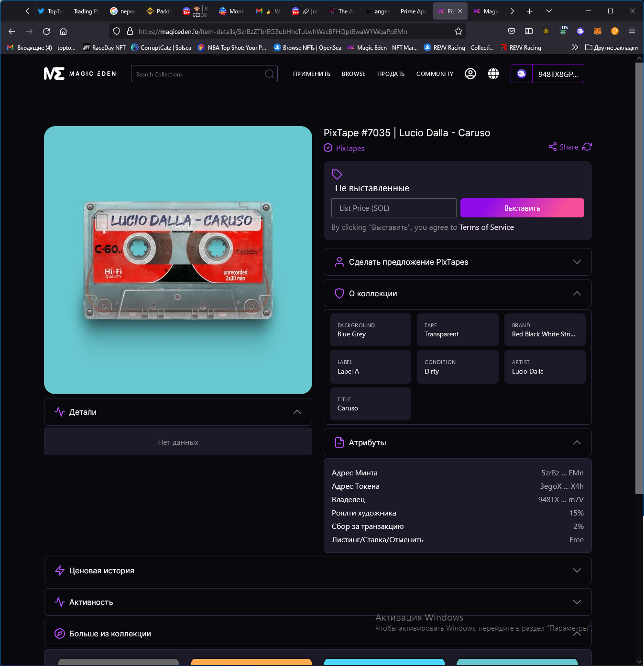Image resolution: width=644 pixels, height=666 pixels.
Task: Save page to Pocket
Action: coord(512,32)
